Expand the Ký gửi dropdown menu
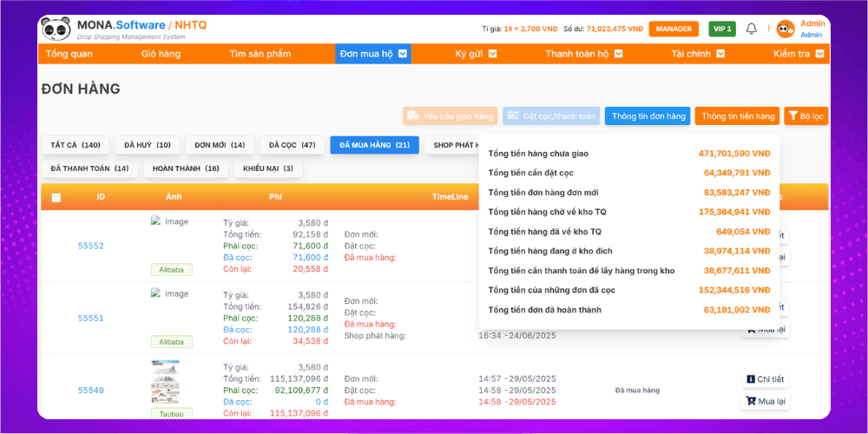The image size is (868, 434). point(476,54)
